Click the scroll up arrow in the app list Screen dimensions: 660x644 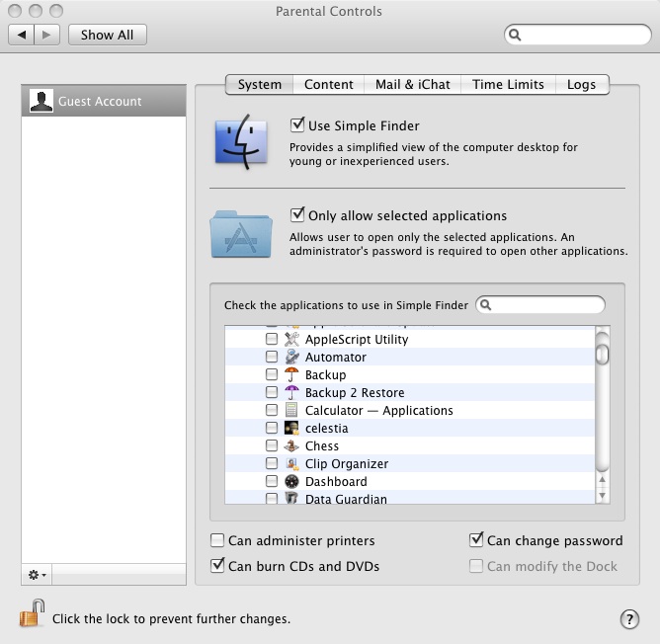point(603,479)
